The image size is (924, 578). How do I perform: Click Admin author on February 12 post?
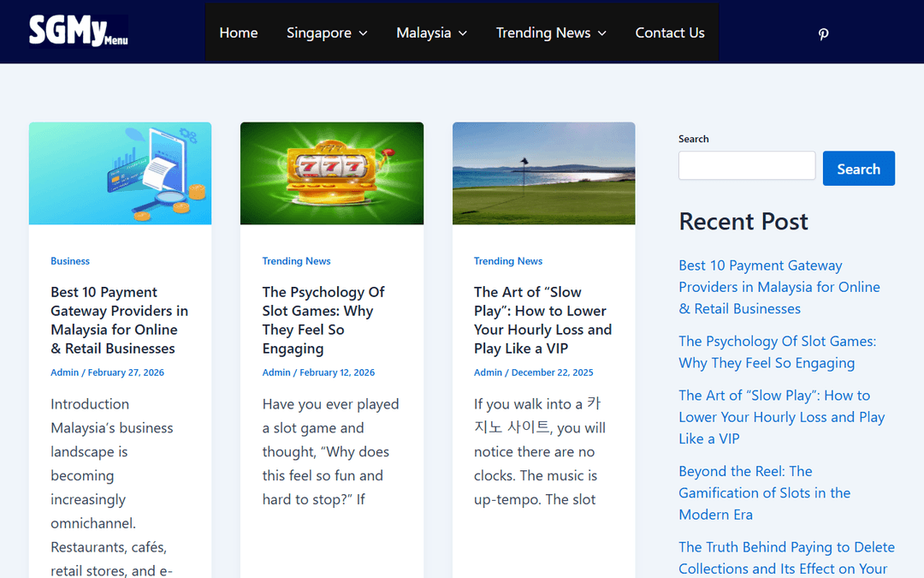coord(276,372)
